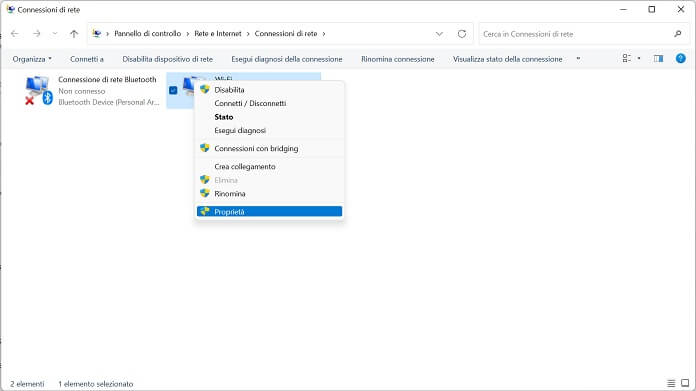
Task: Click the address bar computer icon
Action: 96,34
